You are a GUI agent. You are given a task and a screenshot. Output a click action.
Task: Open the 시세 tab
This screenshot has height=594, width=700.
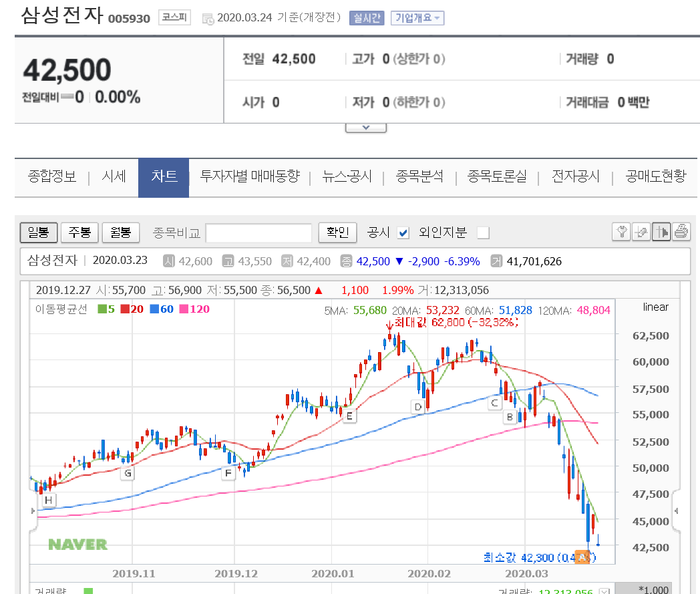pyautogui.click(x=114, y=176)
